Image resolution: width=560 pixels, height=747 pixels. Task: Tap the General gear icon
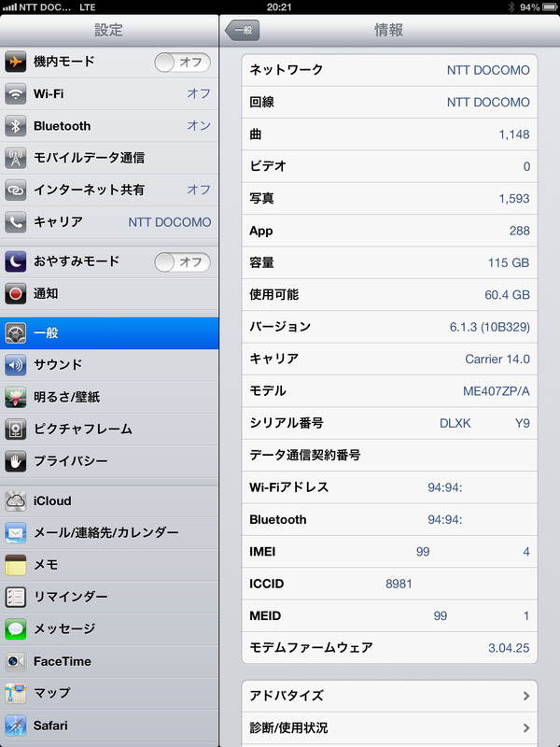15,333
